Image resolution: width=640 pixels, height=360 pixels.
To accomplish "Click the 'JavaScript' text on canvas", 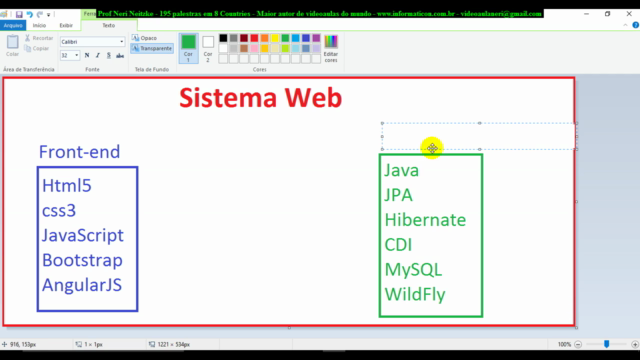I will [x=82, y=236].
